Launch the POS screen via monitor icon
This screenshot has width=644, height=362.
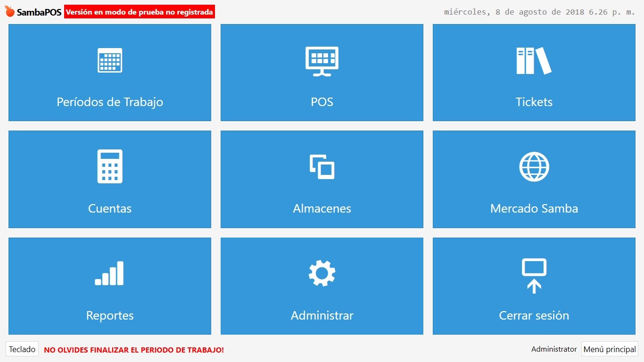[x=322, y=61]
